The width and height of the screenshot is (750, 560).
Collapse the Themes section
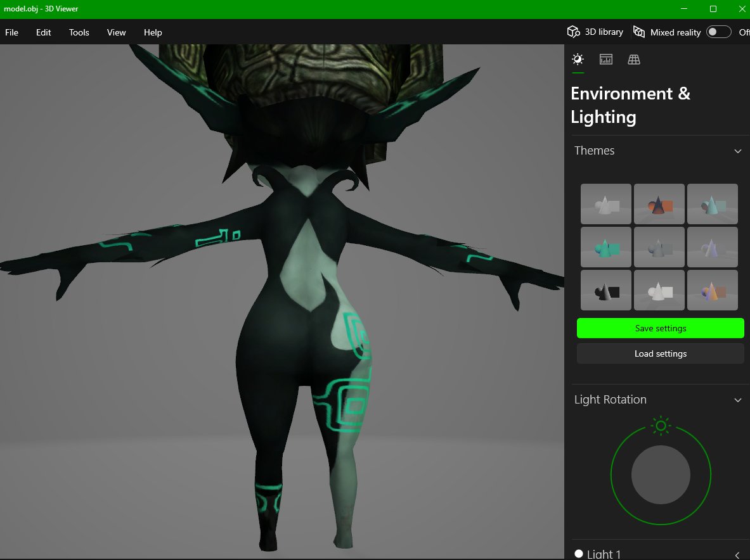tap(737, 151)
